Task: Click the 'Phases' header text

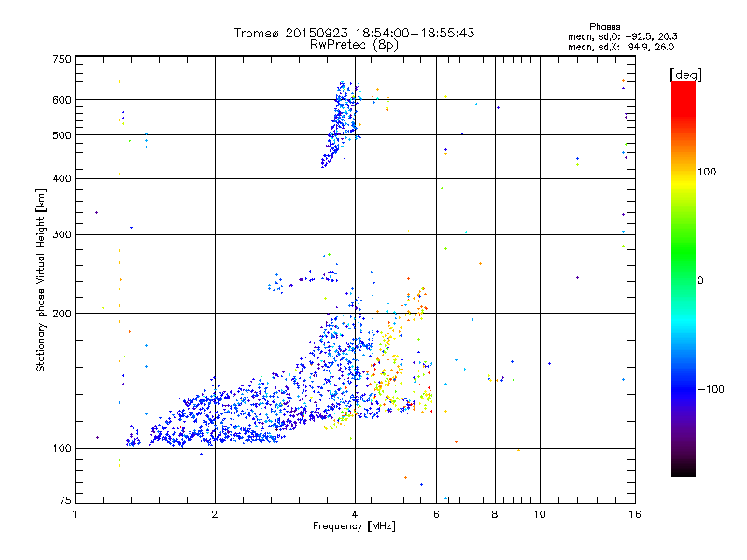Action: [x=604, y=27]
